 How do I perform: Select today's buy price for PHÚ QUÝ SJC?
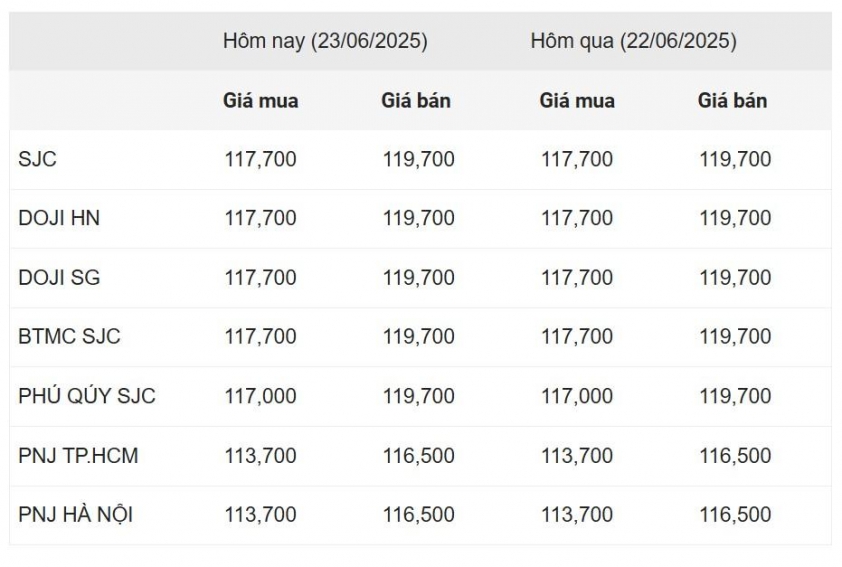[x=260, y=396]
